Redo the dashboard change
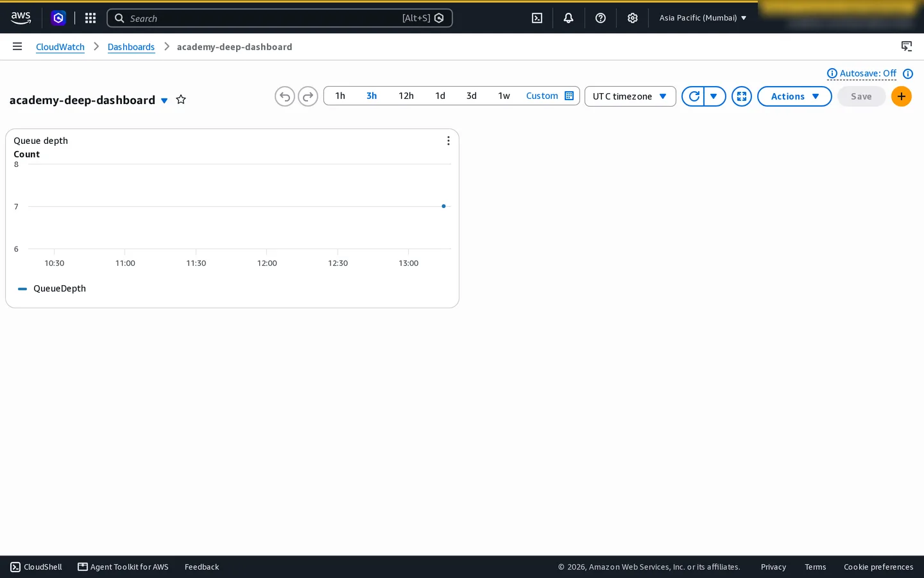Viewport: 924px width, 578px height. [308, 96]
